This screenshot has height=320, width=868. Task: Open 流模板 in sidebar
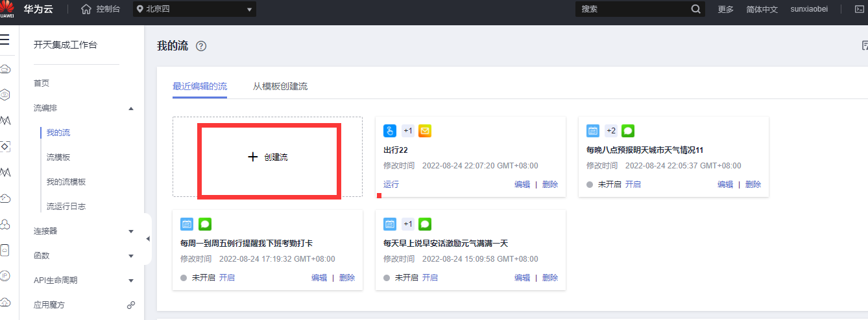pyautogui.click(x=58, y=157)
